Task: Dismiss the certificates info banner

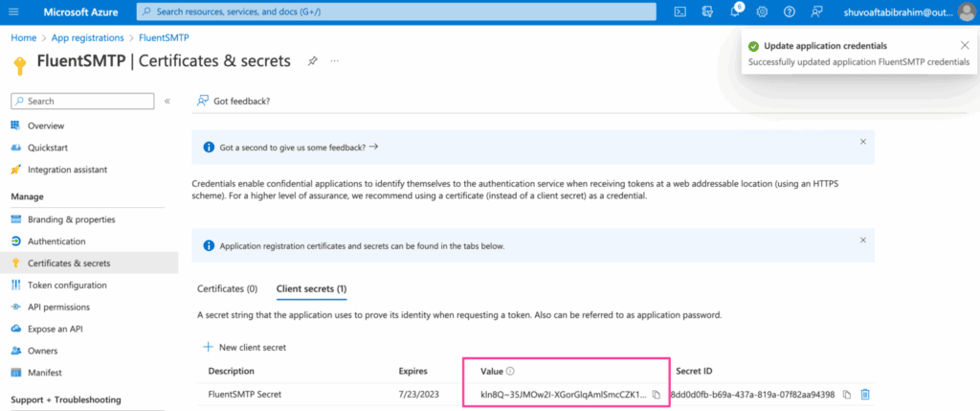Action: 863,240
